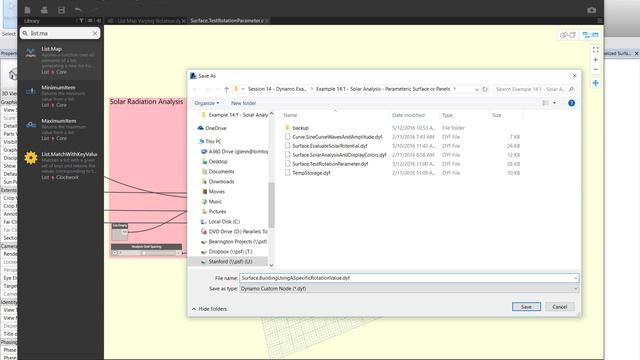
Task: Click the New file icon in Dynamo toolbar
Action: [x=27, y=10]
